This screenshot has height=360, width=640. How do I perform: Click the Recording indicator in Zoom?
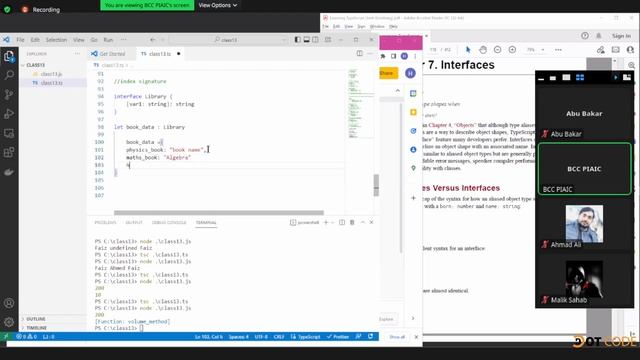40,9
